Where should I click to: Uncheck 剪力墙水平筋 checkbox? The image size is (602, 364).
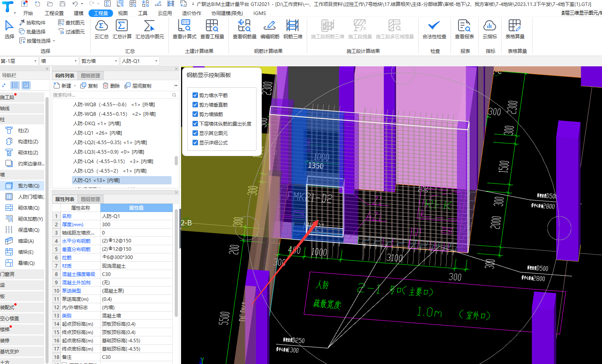click(195, 95)
